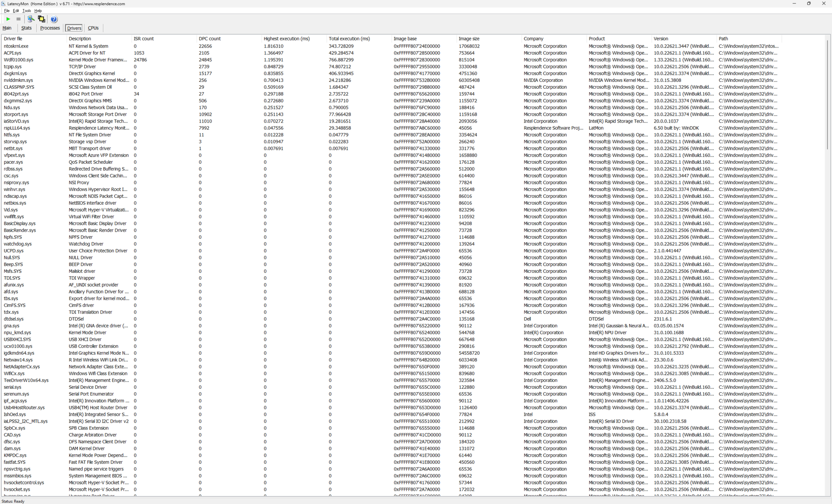
Task: Open the Tools menu
Action: coord(26,11)
